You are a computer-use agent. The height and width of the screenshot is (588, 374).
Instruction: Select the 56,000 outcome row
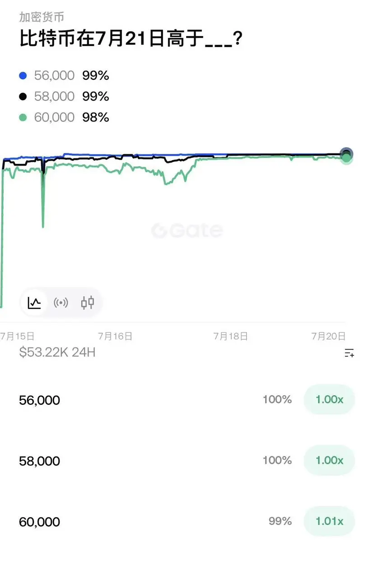[187, 400]
